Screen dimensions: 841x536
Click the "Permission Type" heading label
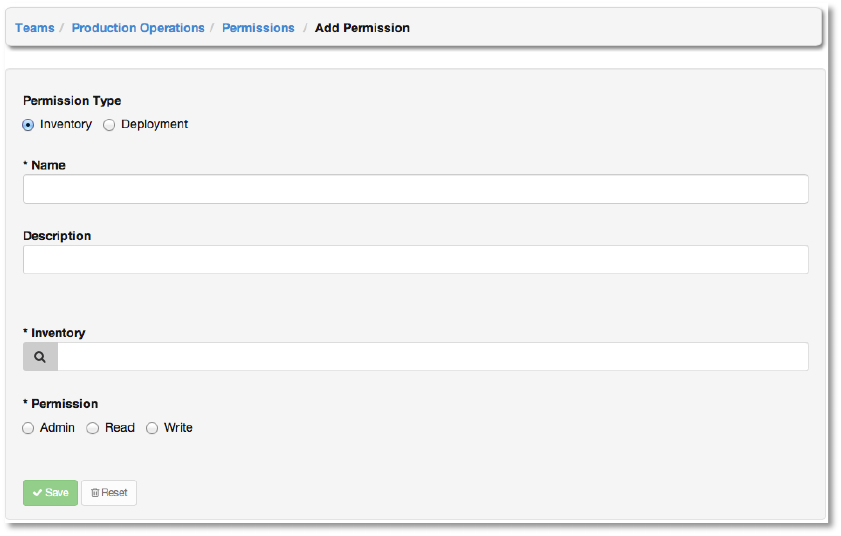[x=72, y=101]
